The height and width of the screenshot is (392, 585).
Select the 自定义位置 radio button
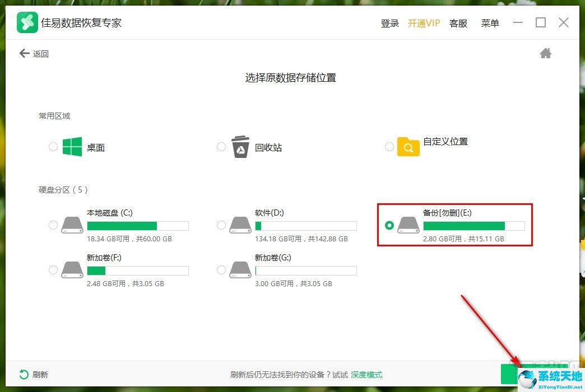pos(389,146)
